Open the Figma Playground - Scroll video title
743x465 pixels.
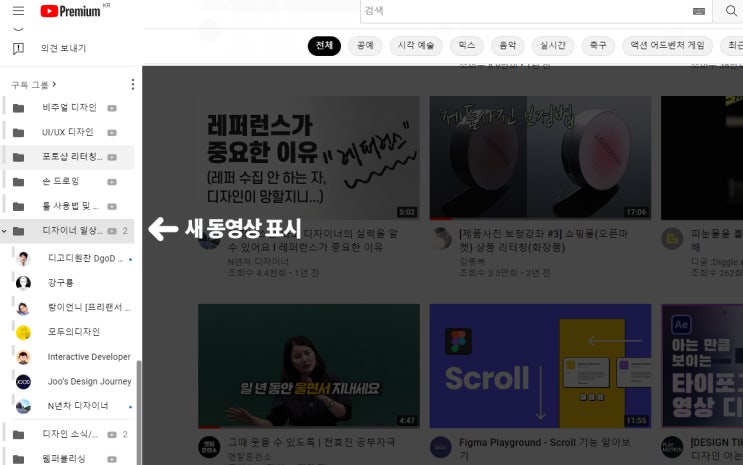pos(545,449)
